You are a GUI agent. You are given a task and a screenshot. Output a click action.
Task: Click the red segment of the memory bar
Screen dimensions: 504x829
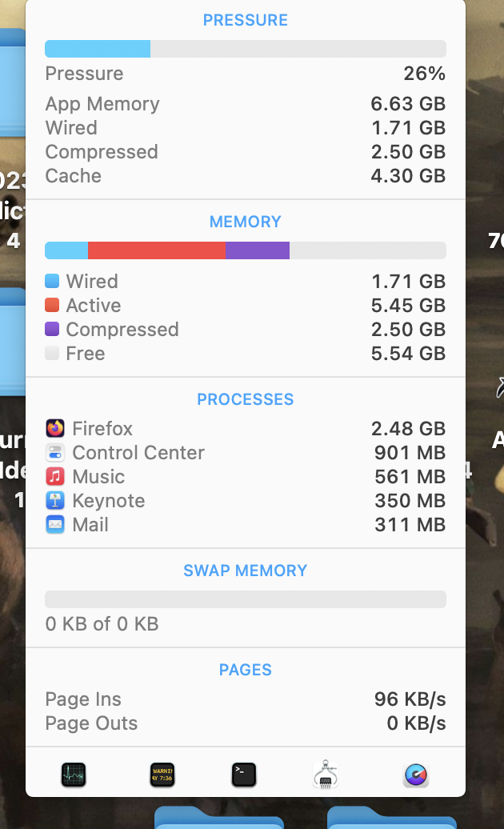156,250
